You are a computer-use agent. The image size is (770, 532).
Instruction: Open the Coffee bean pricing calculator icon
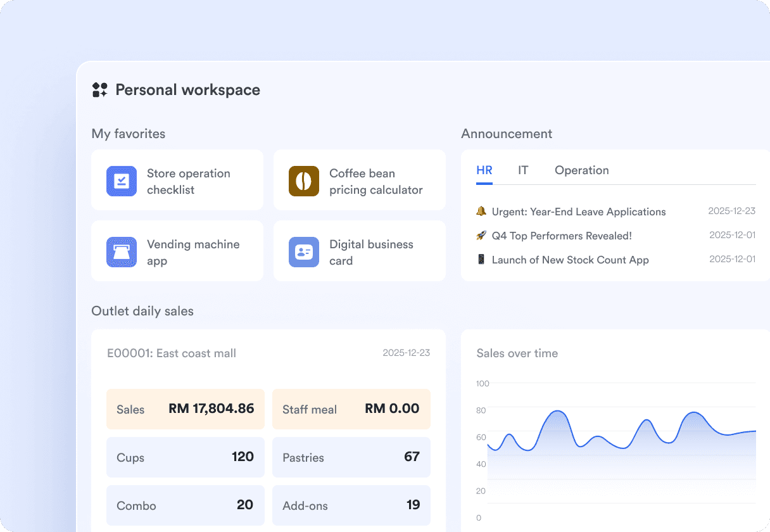(303, 180)
